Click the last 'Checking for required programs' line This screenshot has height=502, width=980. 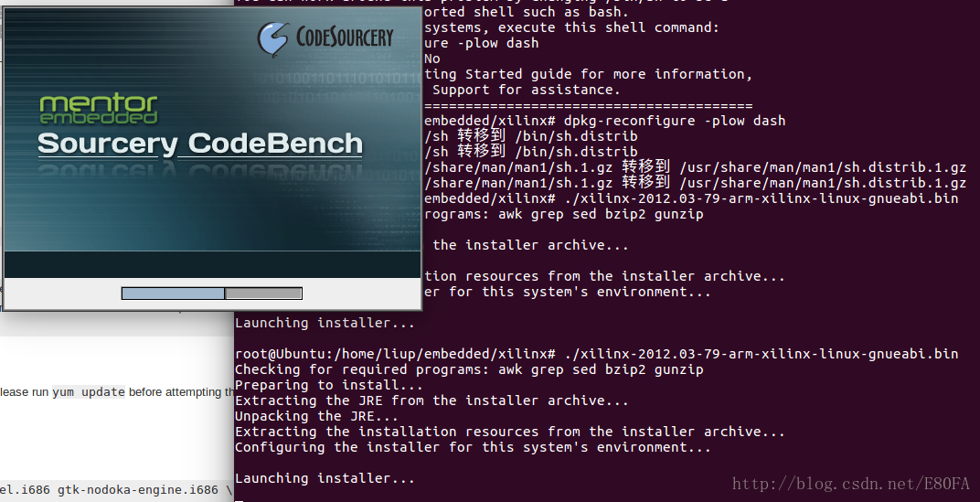tap(469, 369)
